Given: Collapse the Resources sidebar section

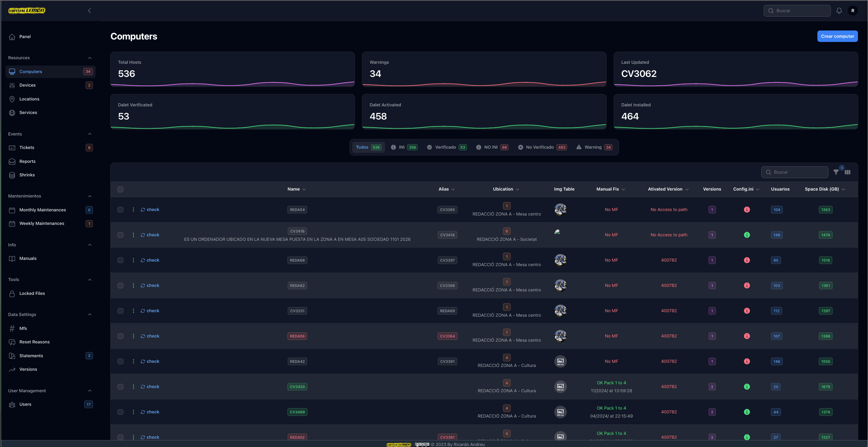Looking at the screenshot, I should tap(90, 58).
